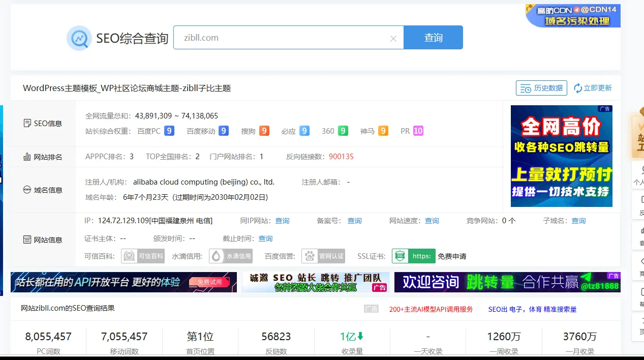Click 备案号 查询 link
Screen dimensions: 644x360
click(x=354, y=221)
